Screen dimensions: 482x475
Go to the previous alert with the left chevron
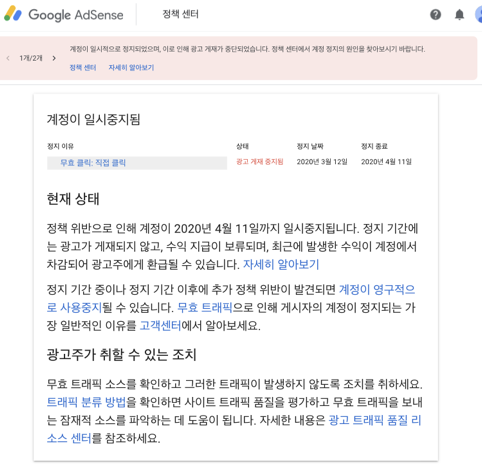(x=8, y=58)
